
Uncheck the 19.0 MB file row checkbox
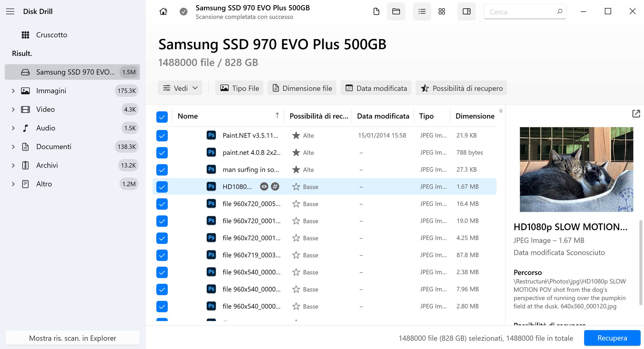click(x=162, y=221)
